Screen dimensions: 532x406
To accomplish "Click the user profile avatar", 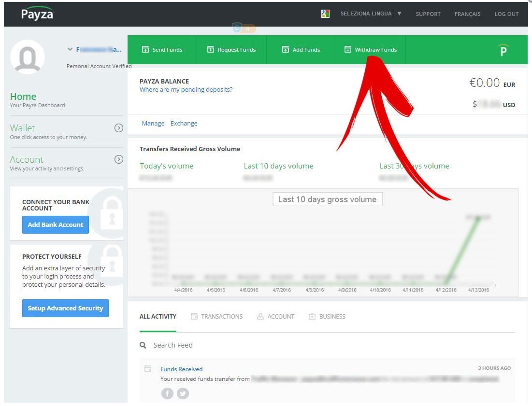I will pyautogui.click(x=28, y=57).
